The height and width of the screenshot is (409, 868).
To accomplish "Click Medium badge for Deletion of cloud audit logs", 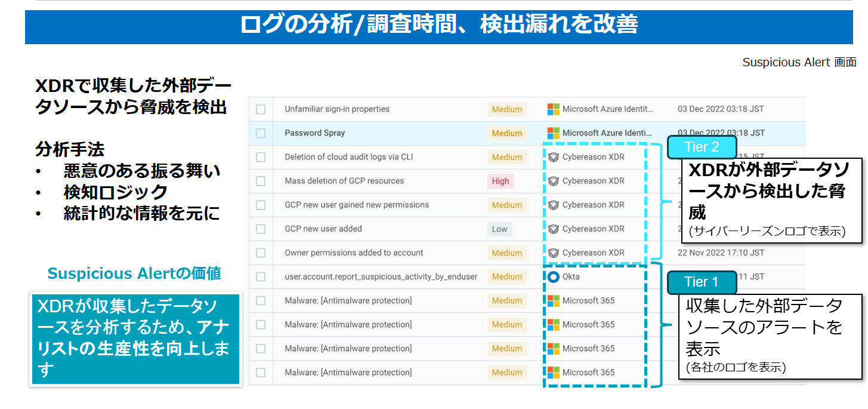I will pyautogui.click(x=507, y=157).
